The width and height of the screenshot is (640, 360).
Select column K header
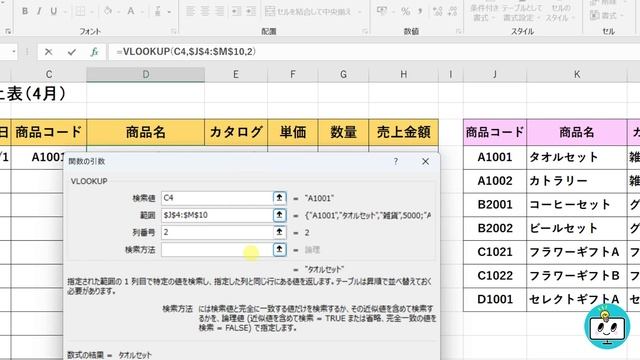tap(577, 75)
